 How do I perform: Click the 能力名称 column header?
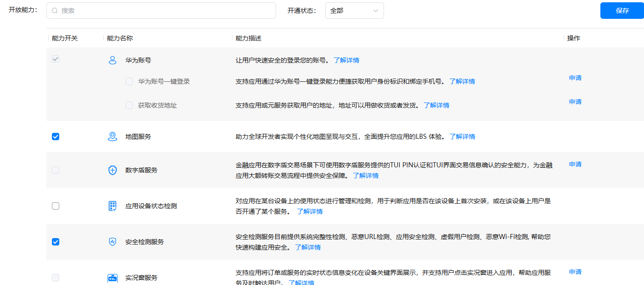tap(120, 38)
